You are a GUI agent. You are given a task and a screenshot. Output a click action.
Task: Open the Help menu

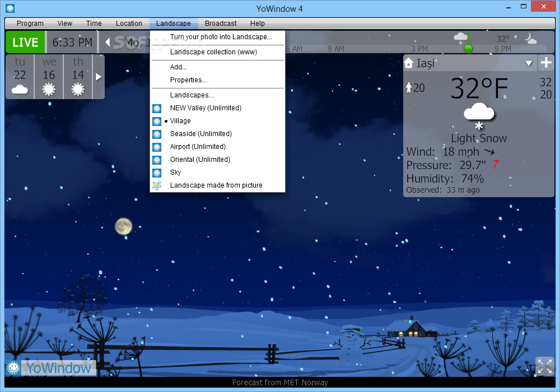257,23
